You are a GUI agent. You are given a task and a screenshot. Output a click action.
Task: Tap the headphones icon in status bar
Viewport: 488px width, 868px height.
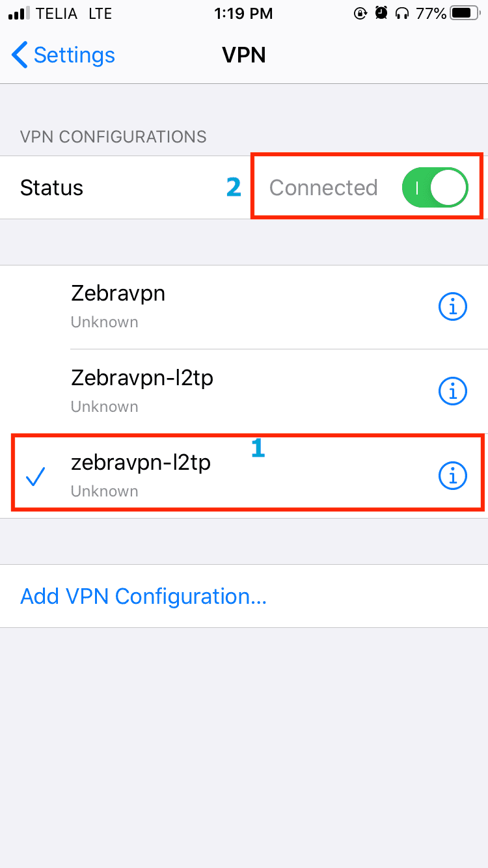402,13
